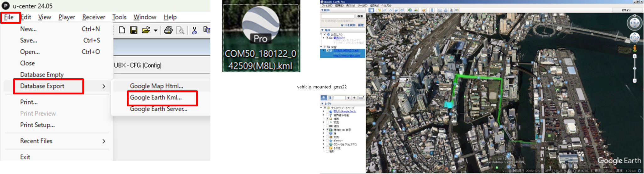Click the Email envelope icon in Google Earth
The height and width of the screenshot is (174, 644).
[x=440, y=10]
